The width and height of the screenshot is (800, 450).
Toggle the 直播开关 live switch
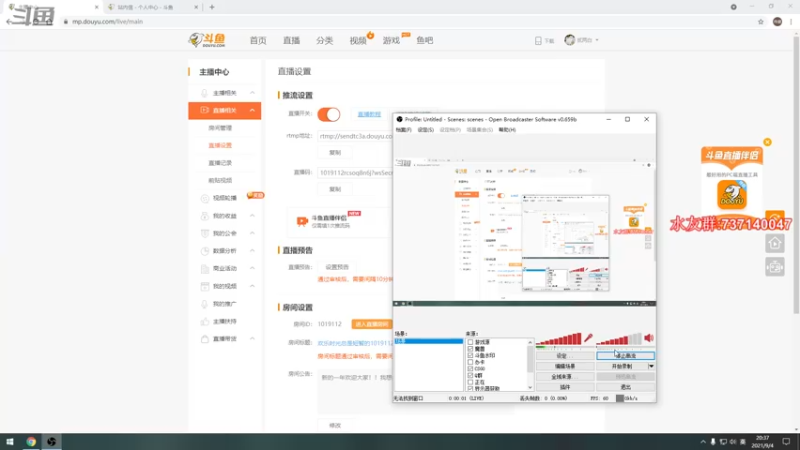[329, 114]
